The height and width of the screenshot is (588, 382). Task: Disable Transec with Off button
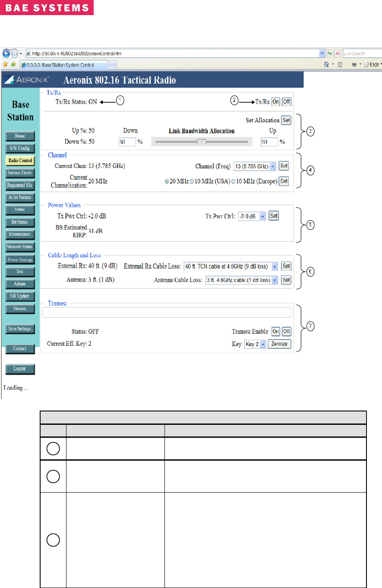(x=287, y=332)
